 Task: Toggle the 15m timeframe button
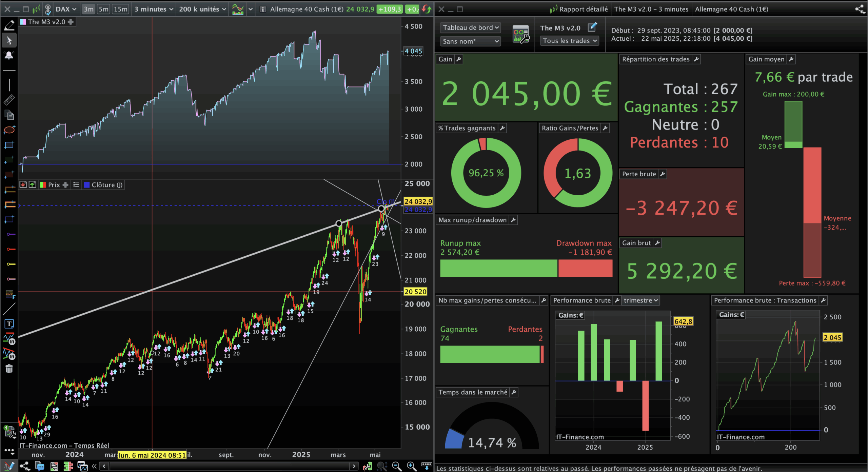point(121,9)
